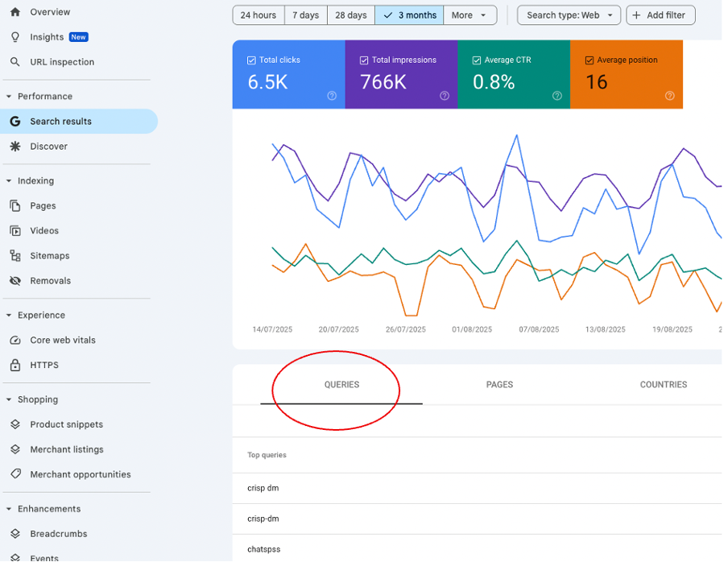Click the 'chatspss' query row
The image size is (728, 562).
coord(264,549)
